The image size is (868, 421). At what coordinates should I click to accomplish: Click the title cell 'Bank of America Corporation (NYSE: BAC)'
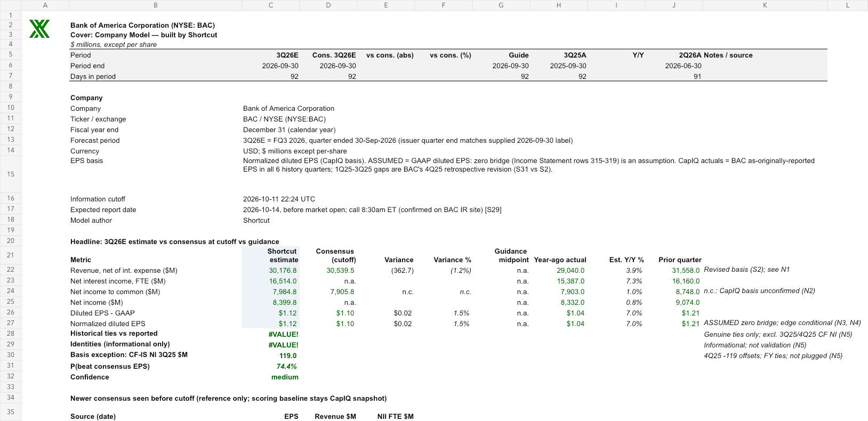click(143, 26)
